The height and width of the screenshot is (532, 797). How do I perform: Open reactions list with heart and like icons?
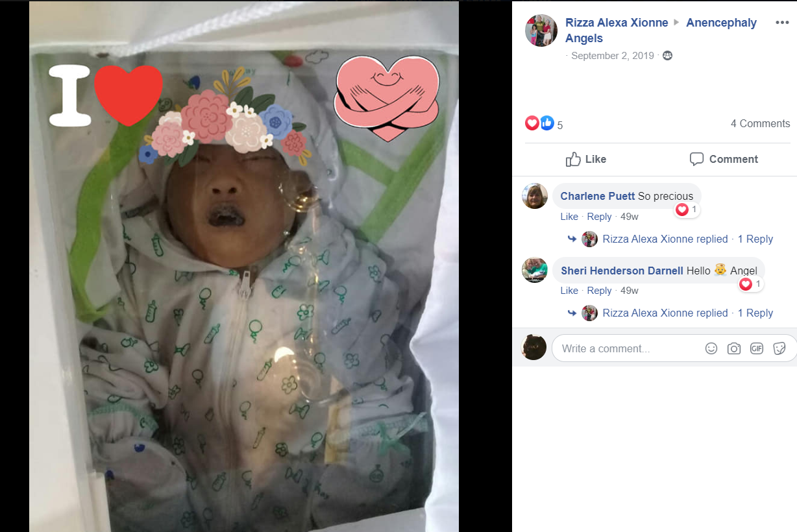point(544,123)
